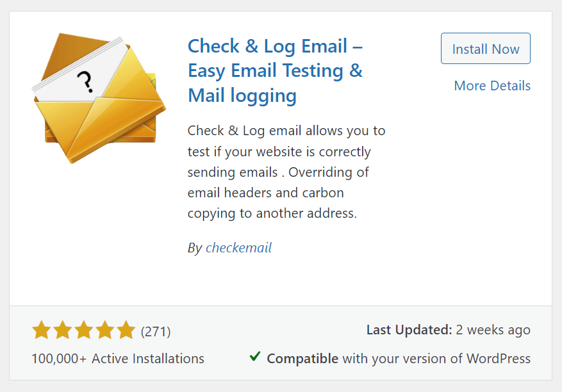562x392 pixels.
Task: Click the question mark on the envelope letter
Action: tap(85, 81)
